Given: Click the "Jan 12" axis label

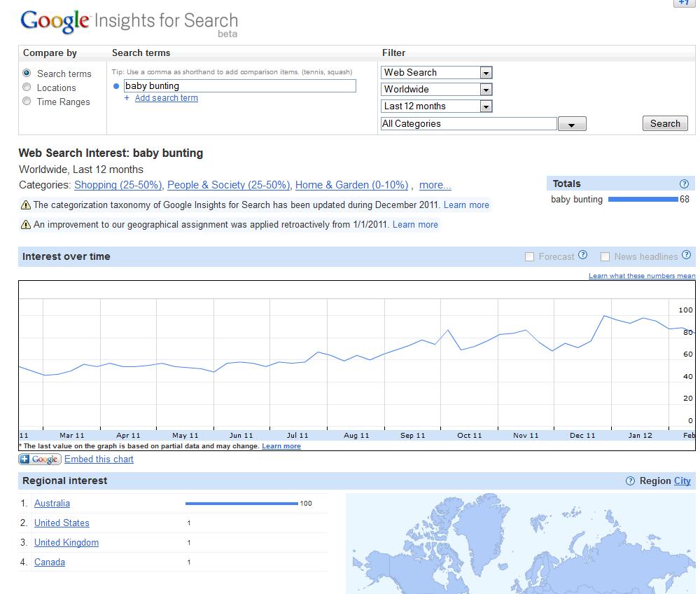Looking at the screenshot, I should (640, 436).
